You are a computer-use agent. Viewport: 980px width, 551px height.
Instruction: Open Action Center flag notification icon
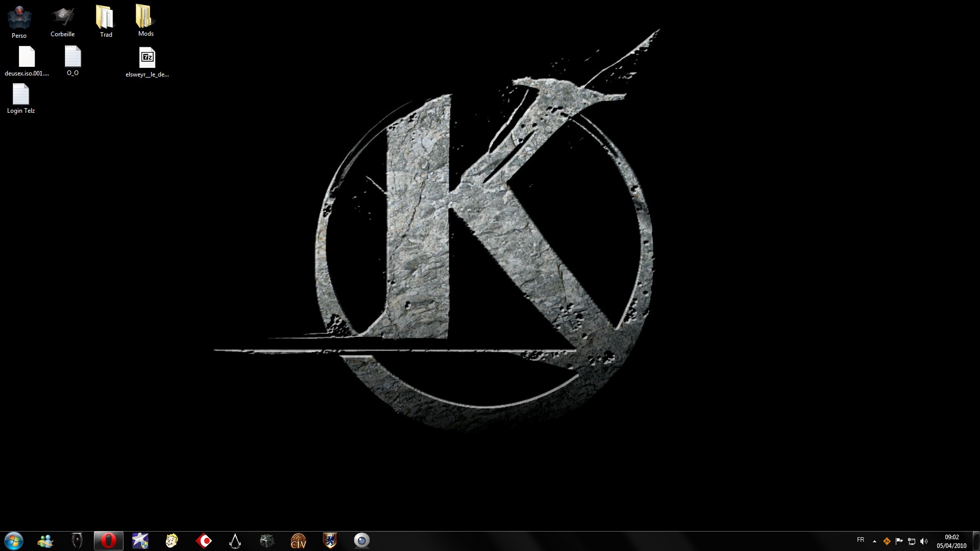coord(899,541)
